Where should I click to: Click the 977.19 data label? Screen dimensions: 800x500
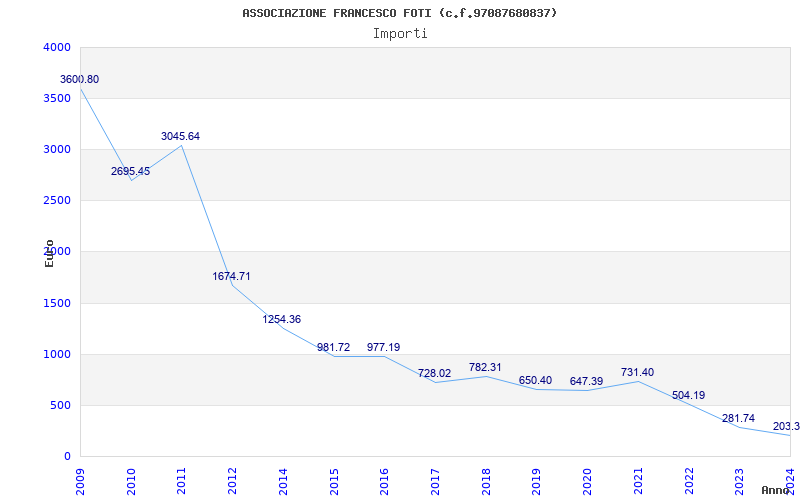(x=384, y=347)
